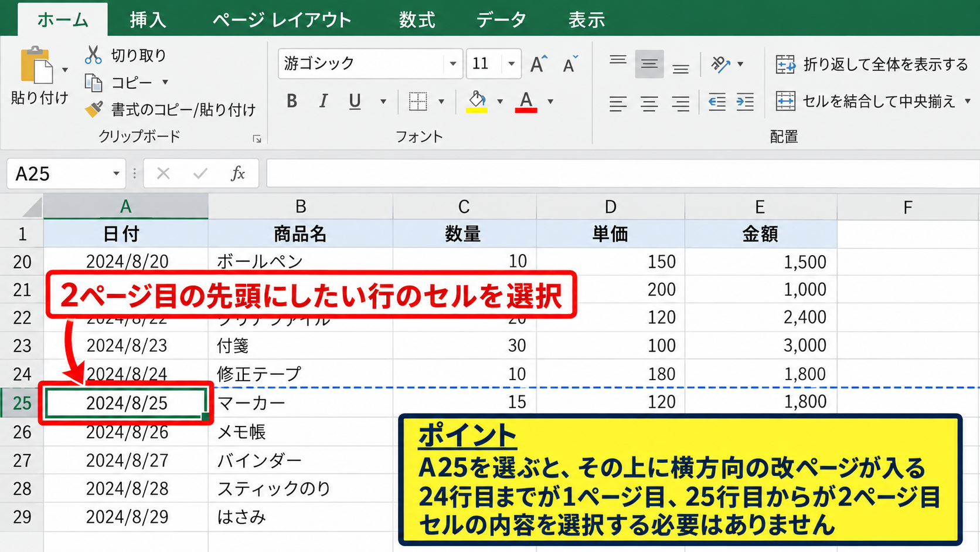Center text horizontally
This screenshot has height=552, width=980.
649,103
